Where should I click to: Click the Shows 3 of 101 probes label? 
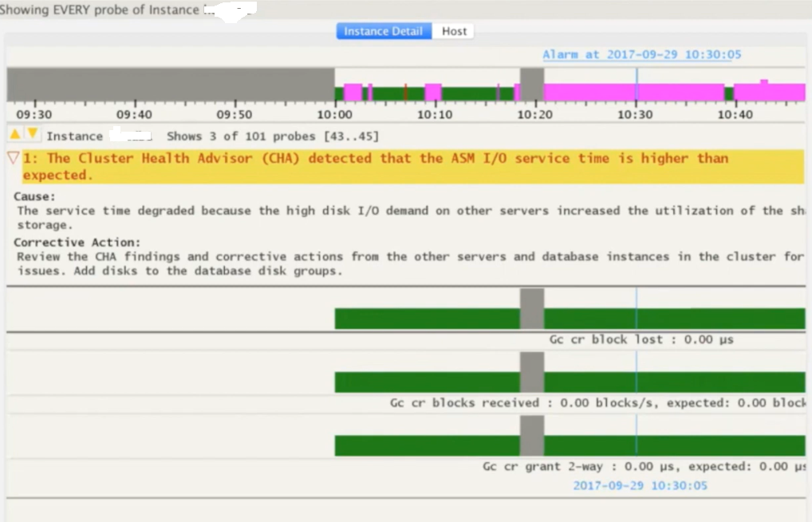point(273,136)
